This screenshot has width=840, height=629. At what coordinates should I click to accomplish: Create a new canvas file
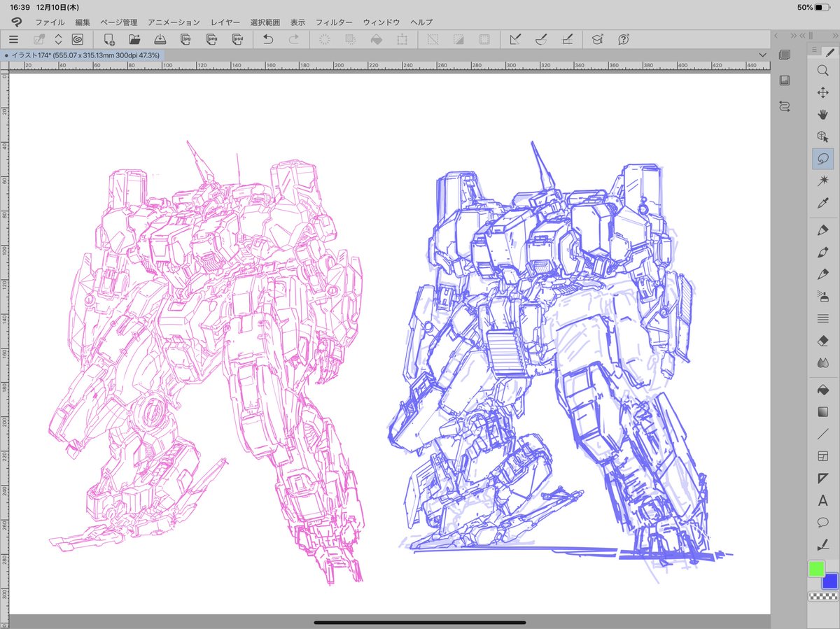109,40
